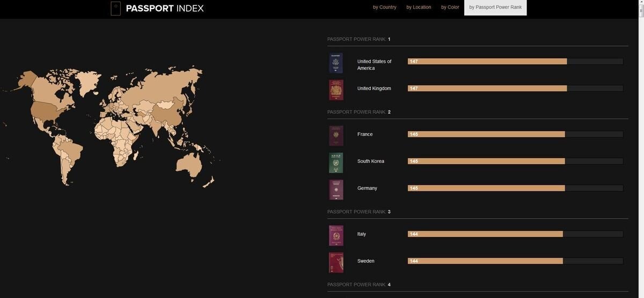Open the United States of America passport cover
This screenshot has width=644, height=298.
point(336,63)
